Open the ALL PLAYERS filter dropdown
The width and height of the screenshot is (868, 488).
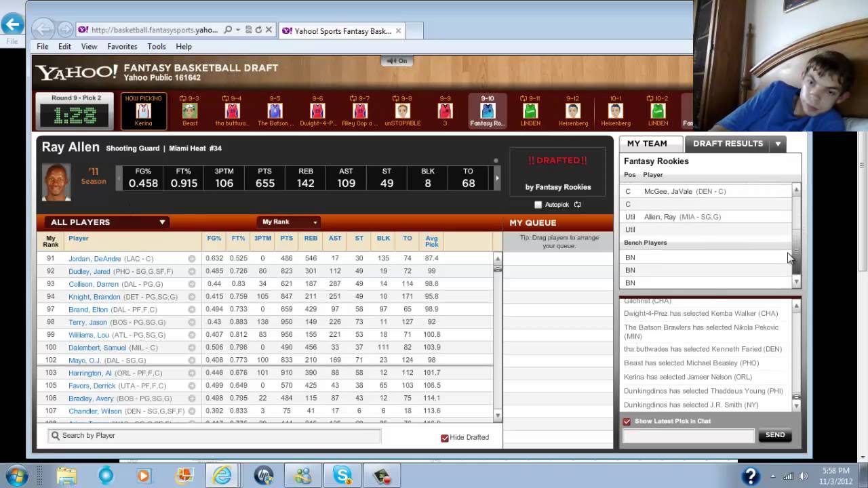[x=108, y=222]
